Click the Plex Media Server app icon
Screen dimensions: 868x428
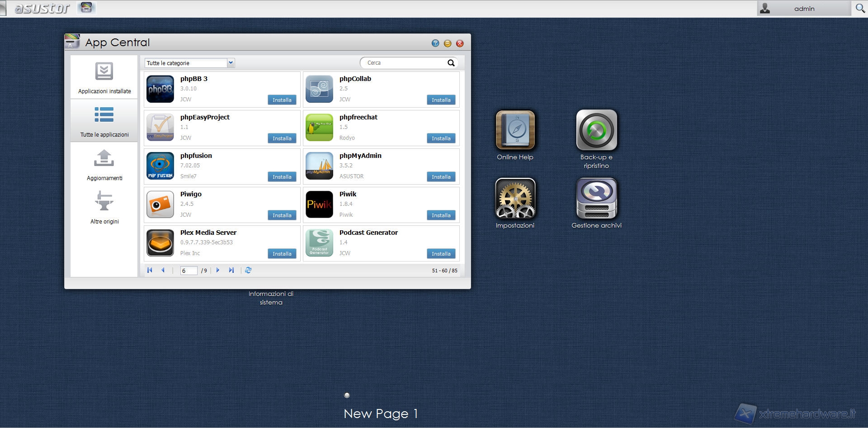160,243
